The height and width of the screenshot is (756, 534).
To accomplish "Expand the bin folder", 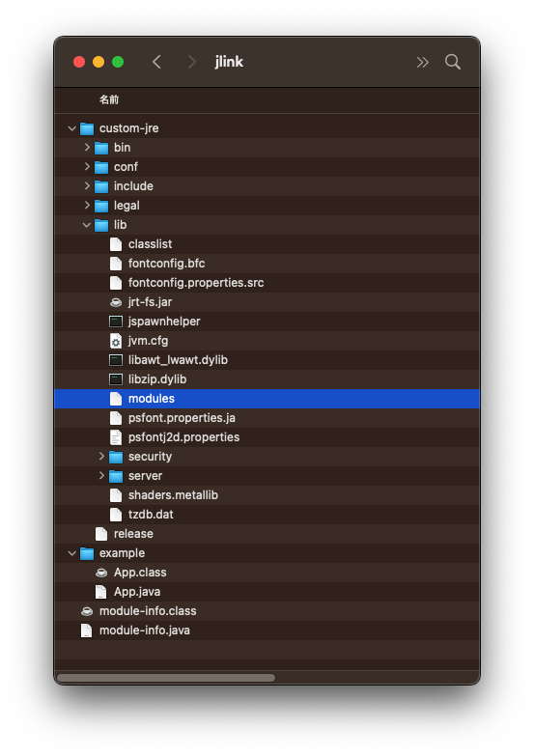I will [87, 147].
